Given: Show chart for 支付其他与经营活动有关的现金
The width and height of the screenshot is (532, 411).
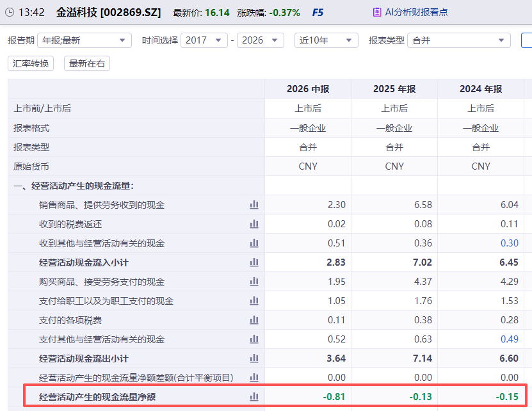Looking at the screenshot, I should [254, 339].
